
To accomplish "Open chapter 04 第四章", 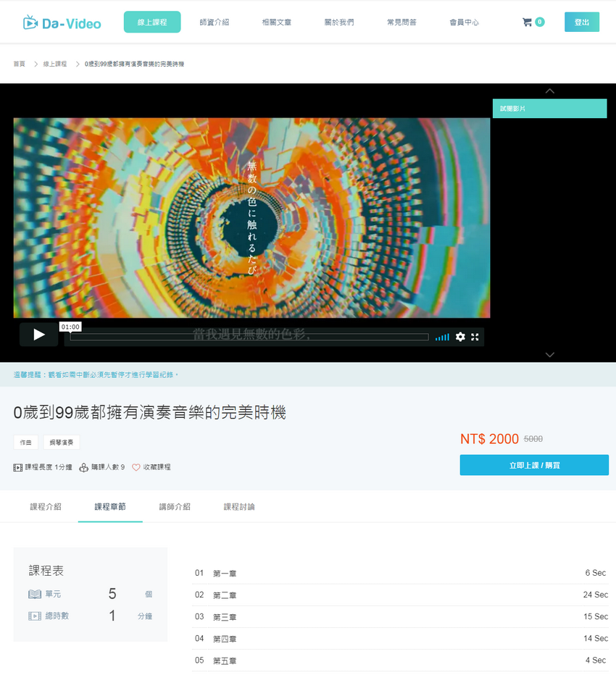I will (x=400, y=638).
